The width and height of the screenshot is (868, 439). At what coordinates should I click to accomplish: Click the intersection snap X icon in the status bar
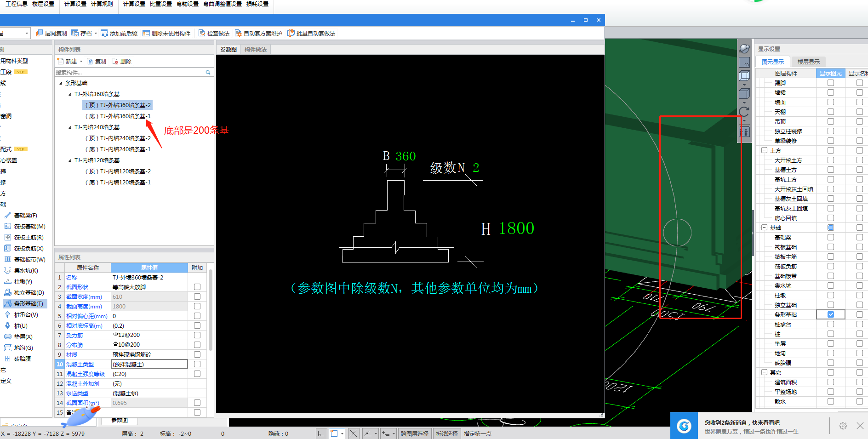point(353,433)
